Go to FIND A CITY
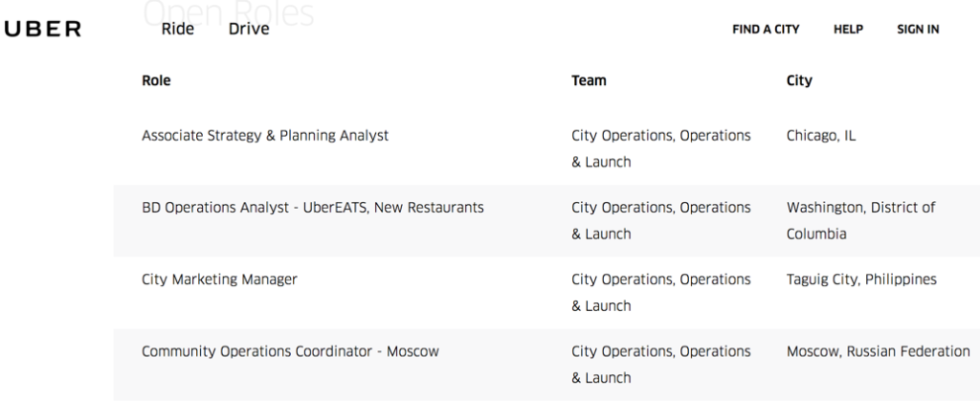 (766, 30)
